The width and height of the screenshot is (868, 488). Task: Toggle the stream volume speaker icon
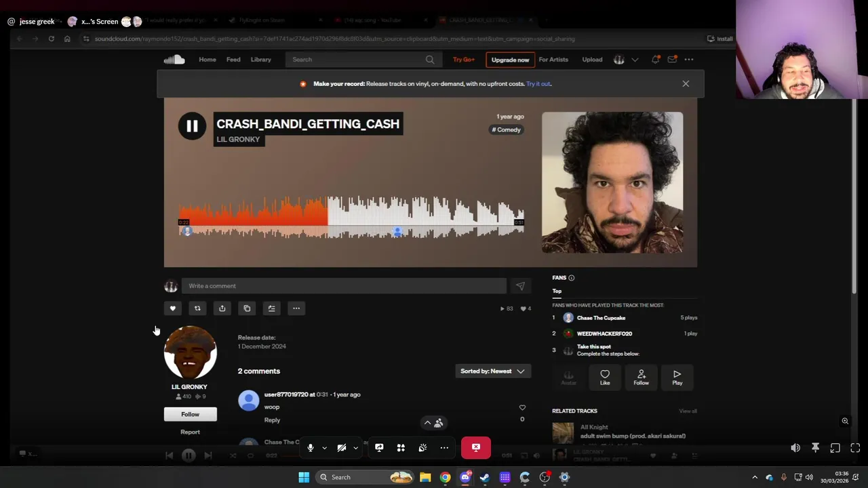[x=795, y=448]
